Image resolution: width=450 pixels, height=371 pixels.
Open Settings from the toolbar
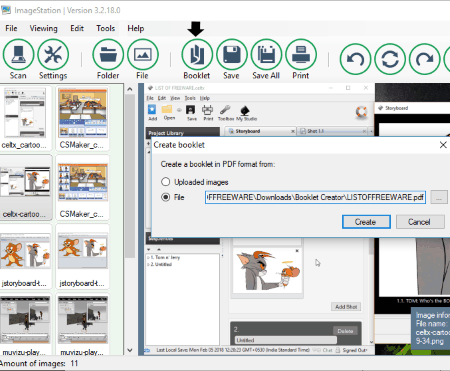[x=53, y=55]
